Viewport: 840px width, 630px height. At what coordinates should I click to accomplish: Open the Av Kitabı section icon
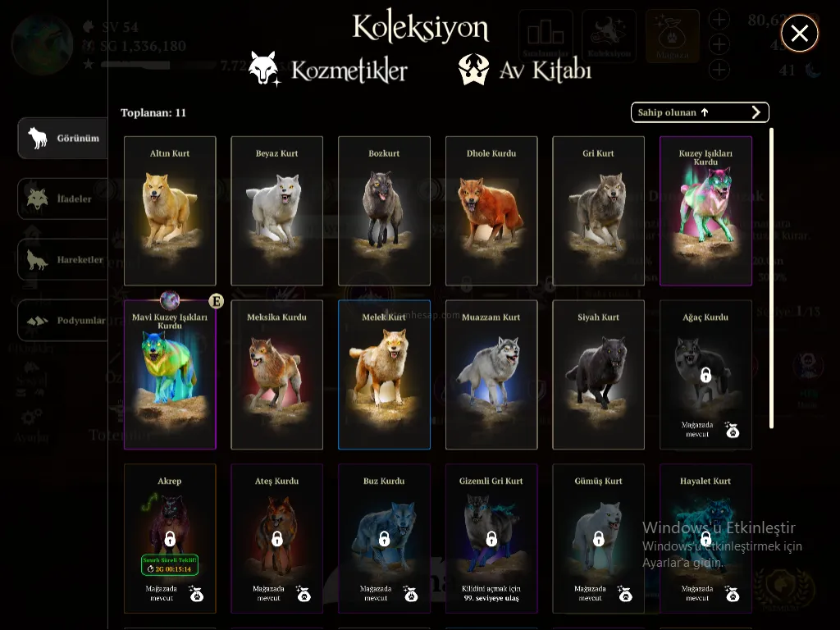pyautogui.click(x=473, y=70)
